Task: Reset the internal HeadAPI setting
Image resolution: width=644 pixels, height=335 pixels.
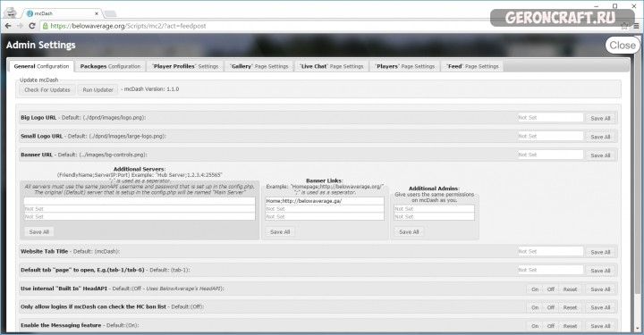Action: coord(570,289)
